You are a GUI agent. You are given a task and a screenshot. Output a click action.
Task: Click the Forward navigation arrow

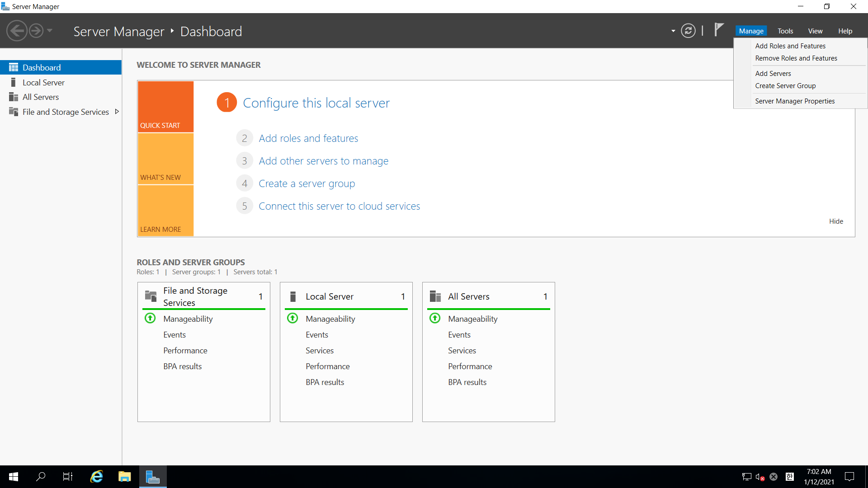(x=36, y=31)
